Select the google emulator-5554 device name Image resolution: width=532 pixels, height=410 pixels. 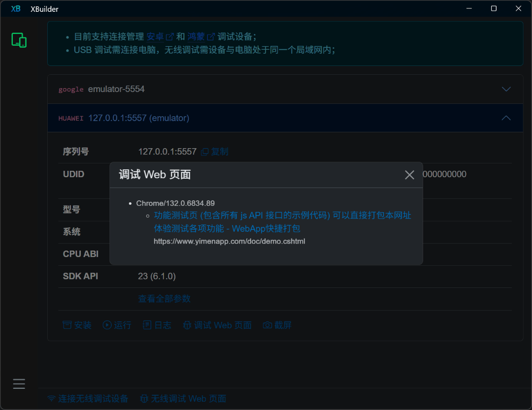pos(116,89)
